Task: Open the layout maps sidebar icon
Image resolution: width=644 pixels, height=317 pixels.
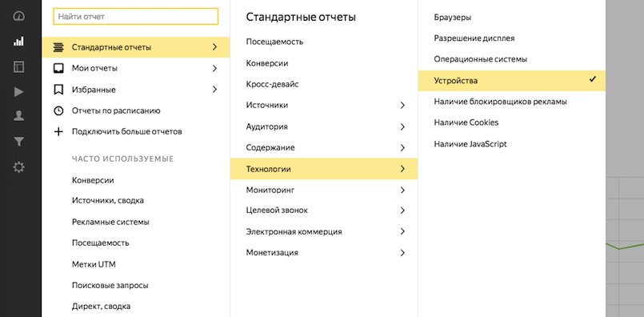Action: pyautogui.click(x=19, y=66)
